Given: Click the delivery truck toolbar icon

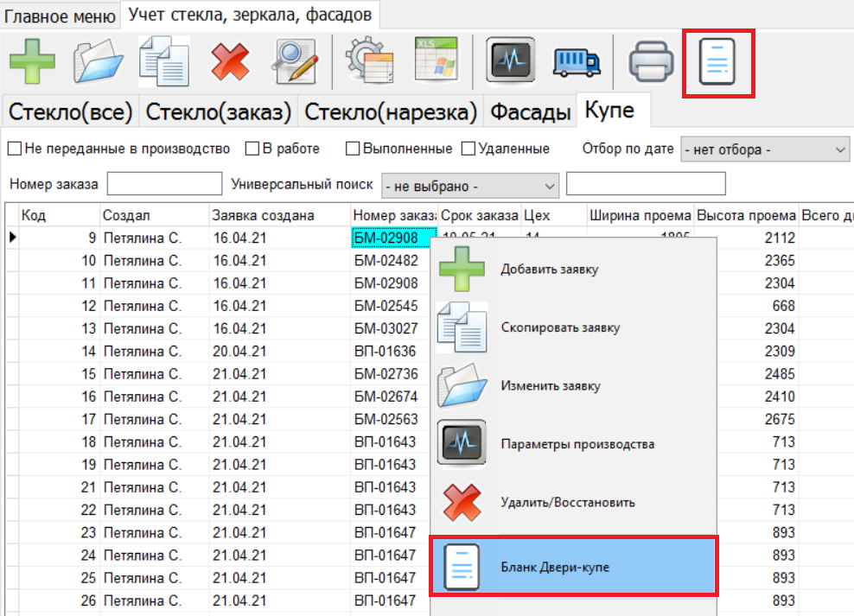Looking at the screenshot, I should (x=576, y=61).
